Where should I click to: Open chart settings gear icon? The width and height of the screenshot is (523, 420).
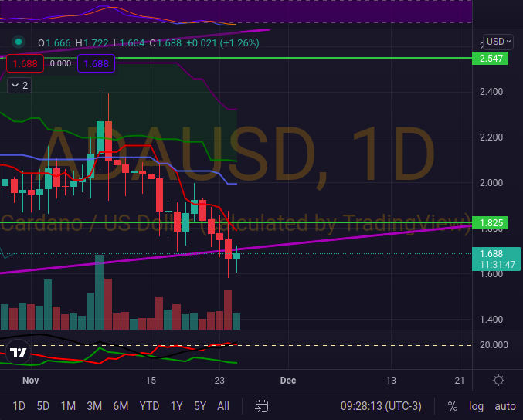(498, 381)
